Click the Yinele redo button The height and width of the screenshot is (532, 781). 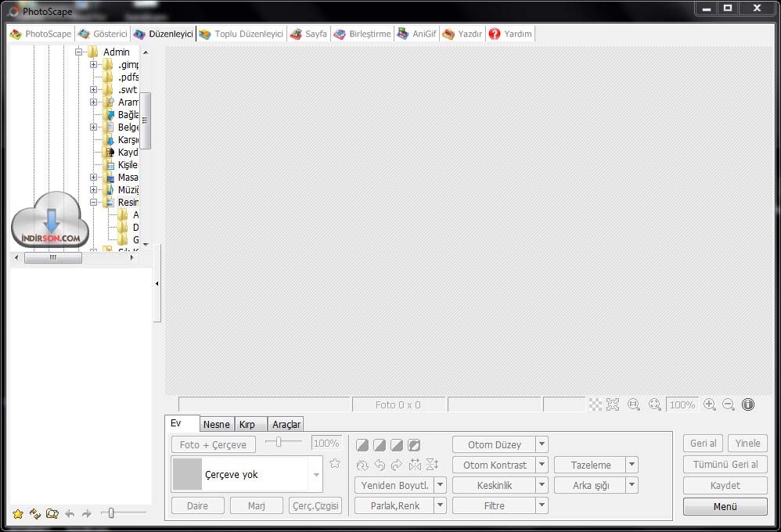(747, 444)
